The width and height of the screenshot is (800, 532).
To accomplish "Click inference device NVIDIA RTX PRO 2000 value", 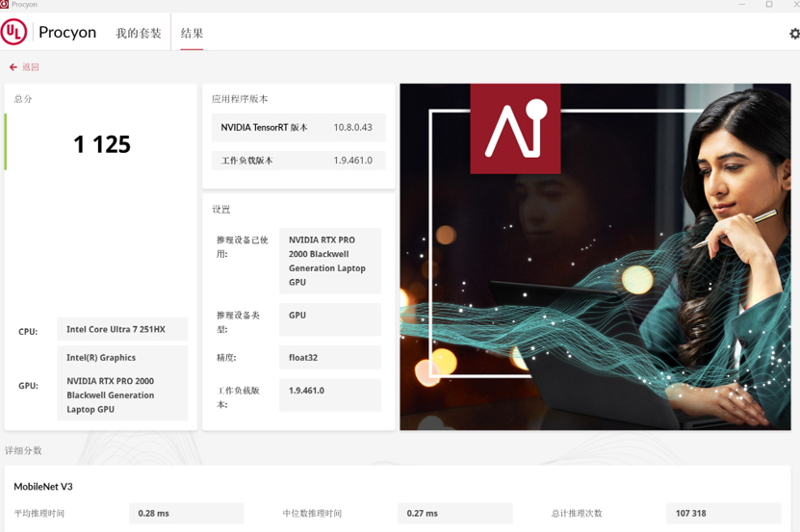I will 329,261.
